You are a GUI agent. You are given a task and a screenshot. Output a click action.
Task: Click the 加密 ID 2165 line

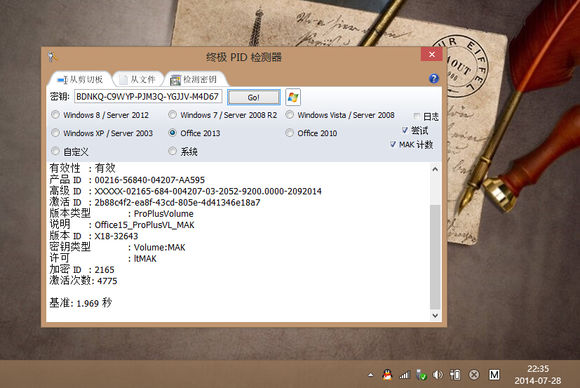pos(82,269)
